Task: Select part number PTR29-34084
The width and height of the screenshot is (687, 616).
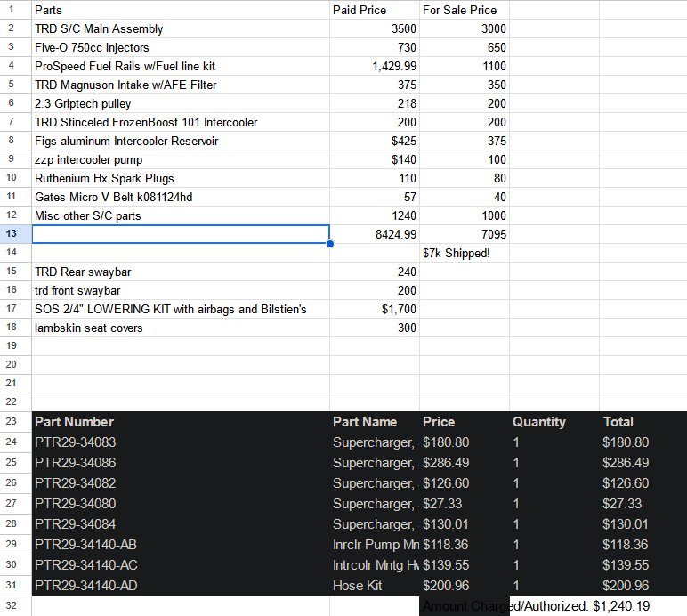Action: 181,524
